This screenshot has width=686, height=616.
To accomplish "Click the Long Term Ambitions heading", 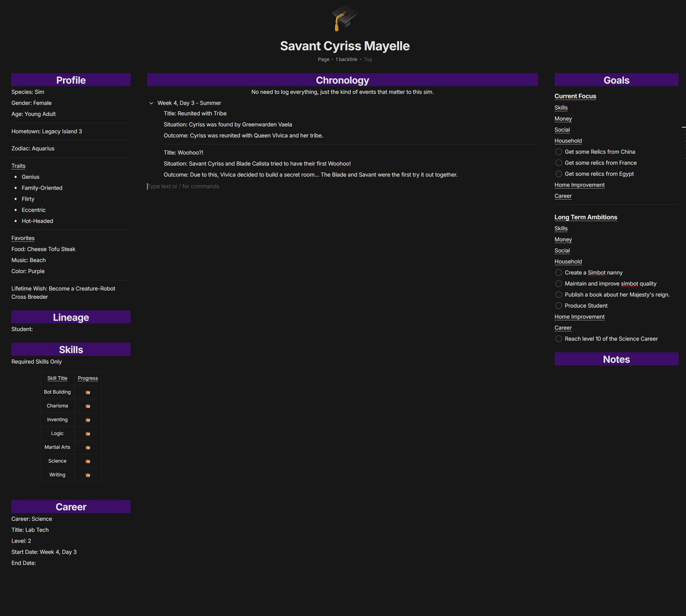I will [x=586, y=217].
